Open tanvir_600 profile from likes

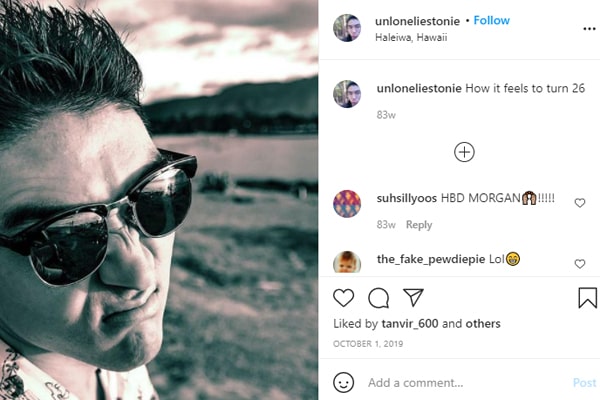(409, 324)
